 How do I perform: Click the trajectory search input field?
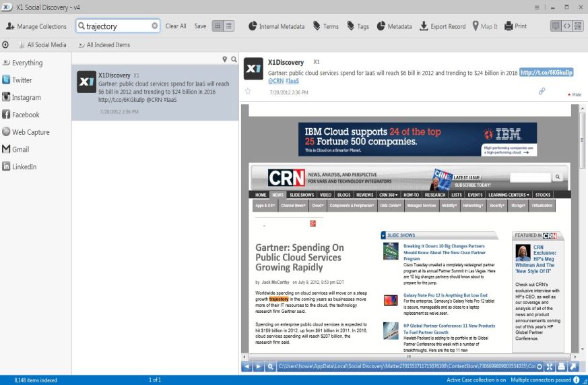pyautogui.click(x=118, y=26)
